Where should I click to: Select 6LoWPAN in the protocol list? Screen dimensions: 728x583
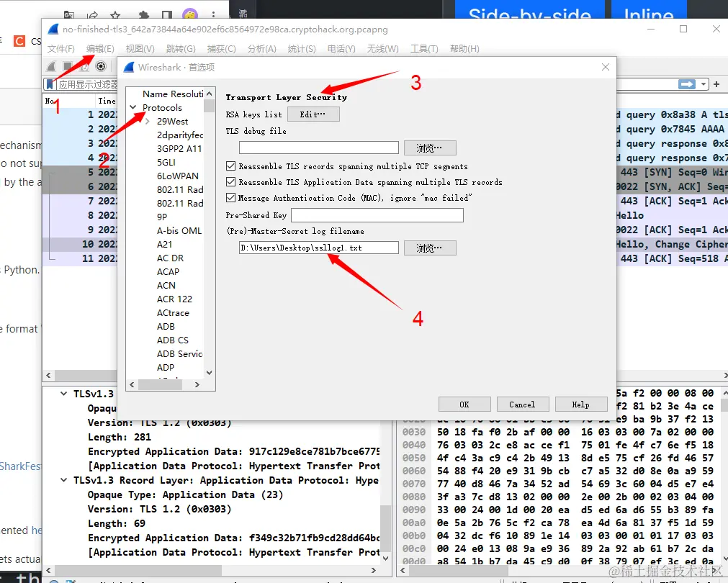(x=178, y=176)
